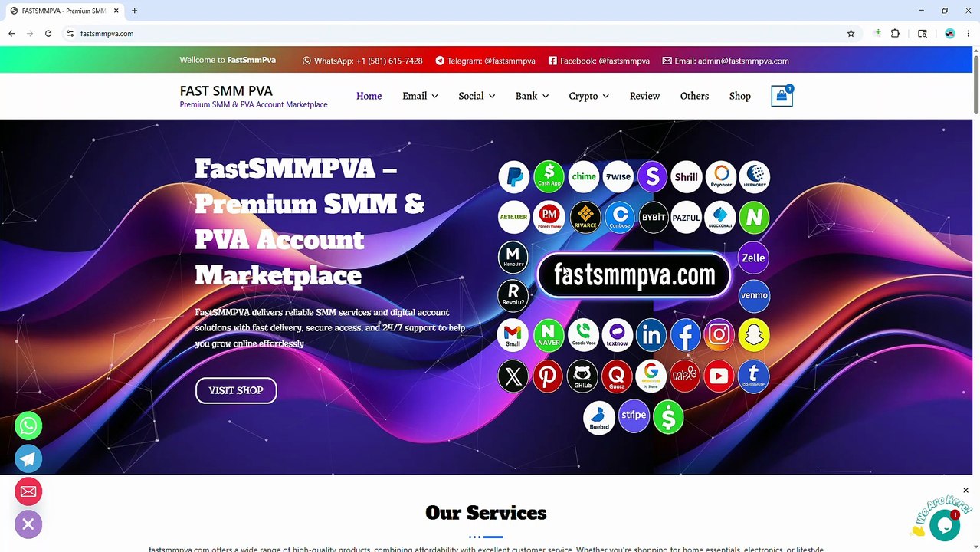Viewport: 980px width, 552px height.
Task: Open the Others menu item
Action: [694, 96]
